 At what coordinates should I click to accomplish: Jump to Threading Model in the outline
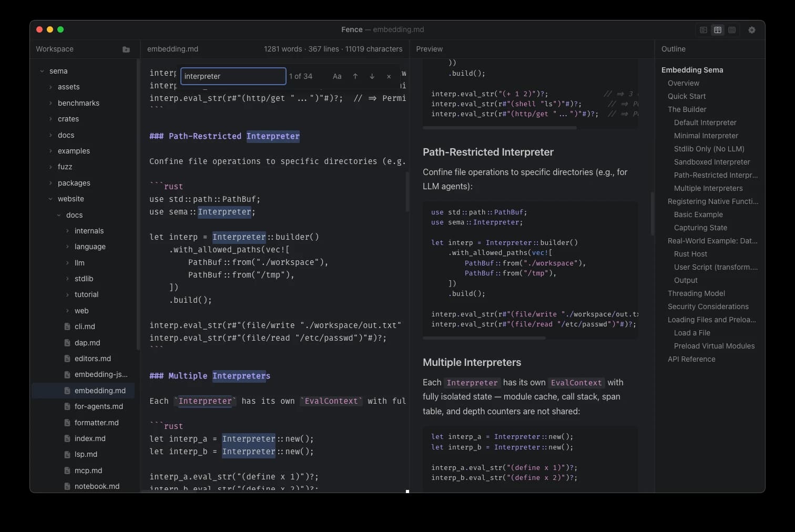[696, 293]
